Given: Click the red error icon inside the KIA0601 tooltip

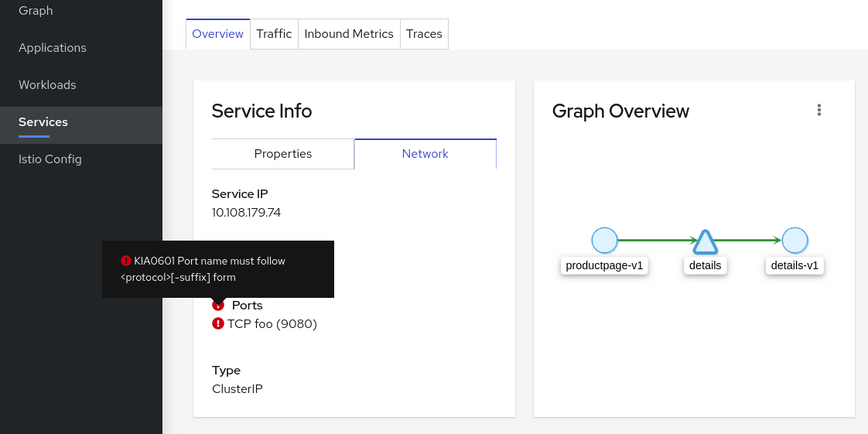Looking at the screenshot, I should click(125, 261).
